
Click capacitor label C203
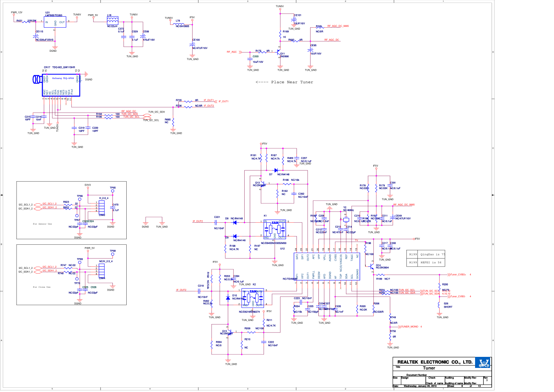coord(256,56)
